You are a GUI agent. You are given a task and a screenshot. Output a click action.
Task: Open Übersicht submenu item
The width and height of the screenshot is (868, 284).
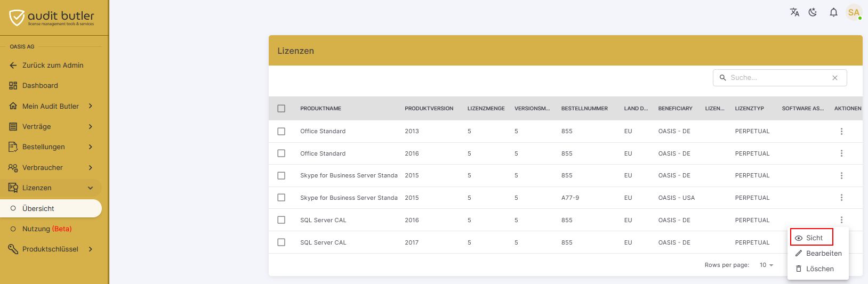51,209
